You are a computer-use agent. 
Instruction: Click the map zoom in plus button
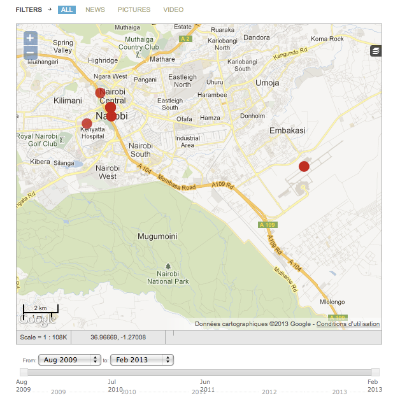30,38
